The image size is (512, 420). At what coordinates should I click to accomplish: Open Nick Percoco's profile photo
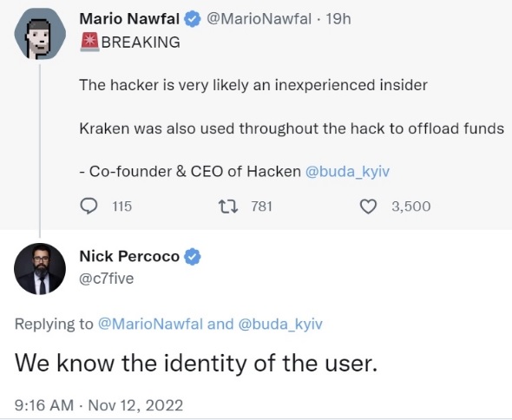[40, 269]
